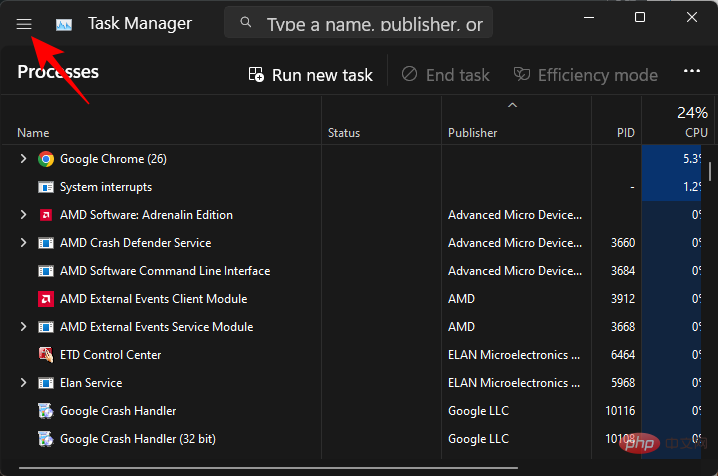
Task: Click the horizontal scrollbar at bottom
Action: [x=268, y=468]
